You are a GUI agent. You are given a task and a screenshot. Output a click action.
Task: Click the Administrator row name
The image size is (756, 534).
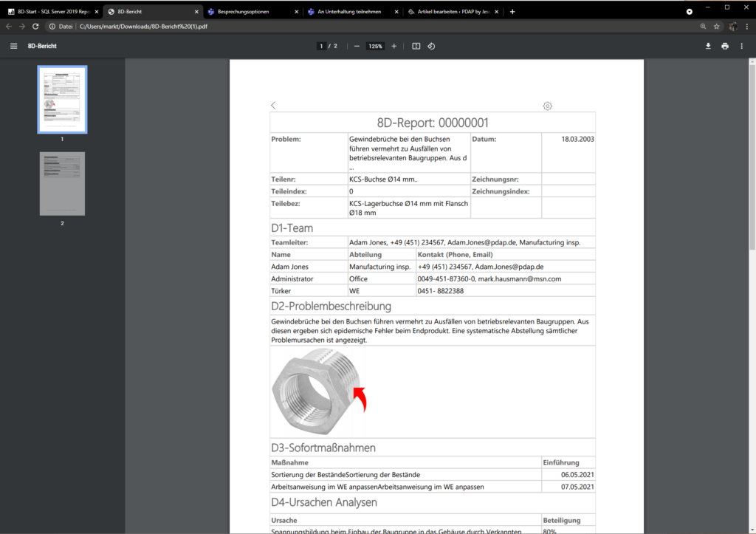click(292, 279)
